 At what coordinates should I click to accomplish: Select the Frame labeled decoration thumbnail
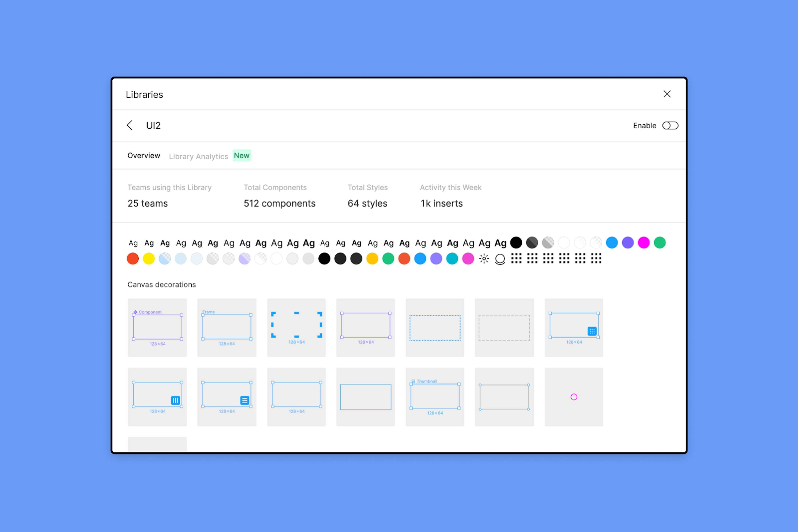[x=227, y=327]
